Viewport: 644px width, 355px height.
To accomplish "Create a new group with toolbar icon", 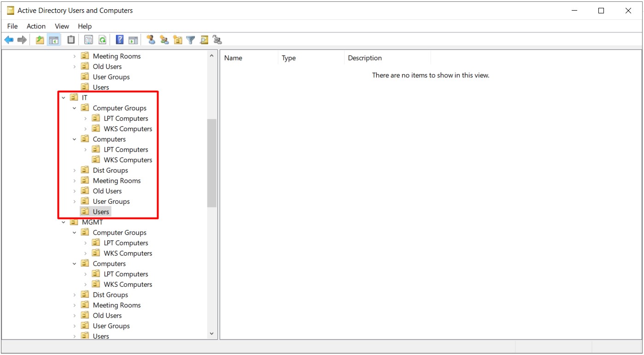I will click(x=164, y=40).
